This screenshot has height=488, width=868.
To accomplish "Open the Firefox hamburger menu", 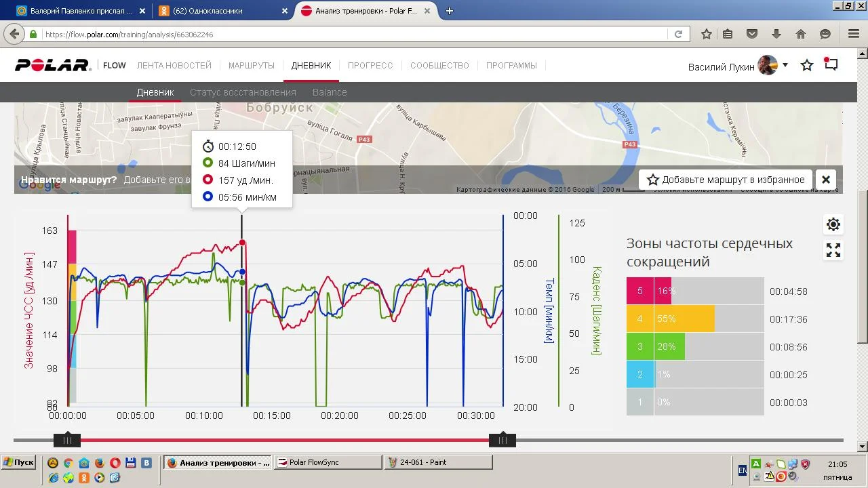I will click(x=854, y=34).
